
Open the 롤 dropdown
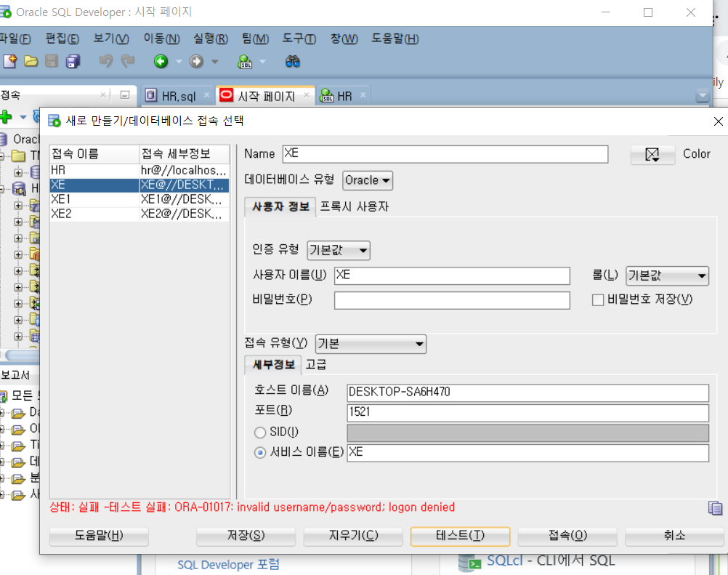(x=667, y=276)
